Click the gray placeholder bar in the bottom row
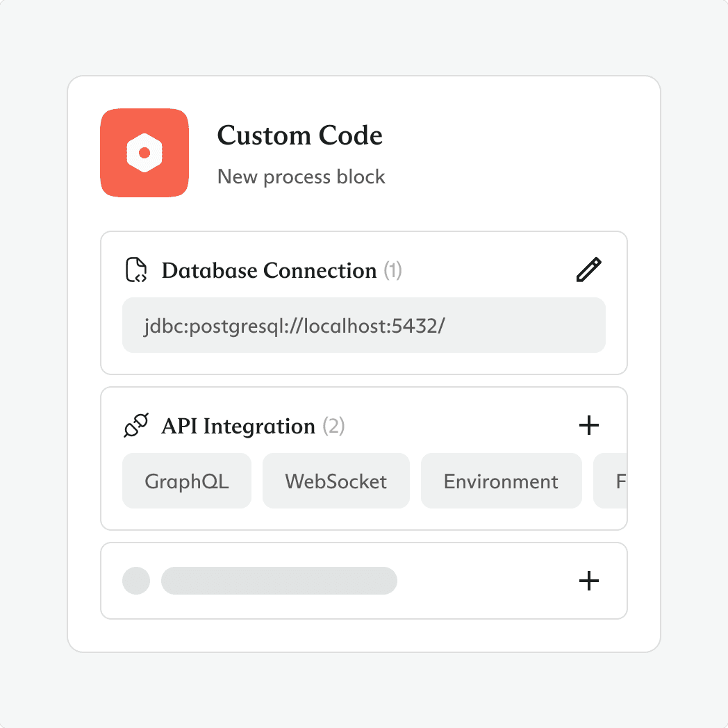The image size is (728, 728). coord(279,581)
